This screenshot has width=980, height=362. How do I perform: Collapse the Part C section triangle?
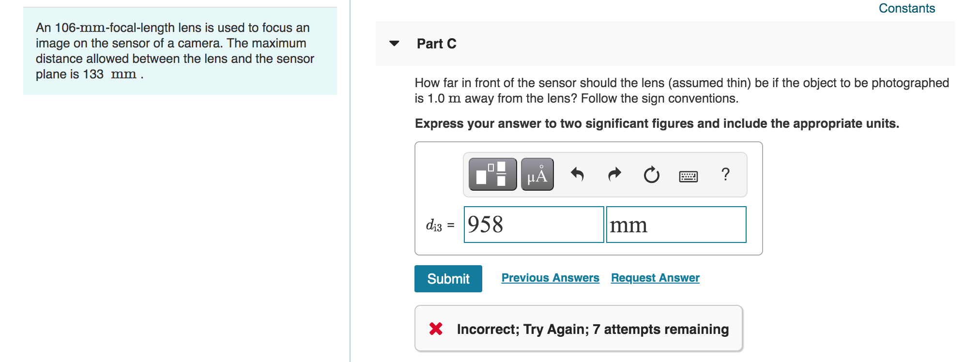pos(394,44)
